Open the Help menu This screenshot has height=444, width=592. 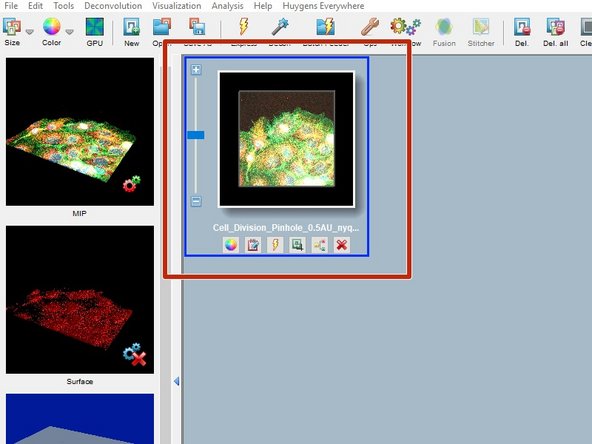pos(263,6)
